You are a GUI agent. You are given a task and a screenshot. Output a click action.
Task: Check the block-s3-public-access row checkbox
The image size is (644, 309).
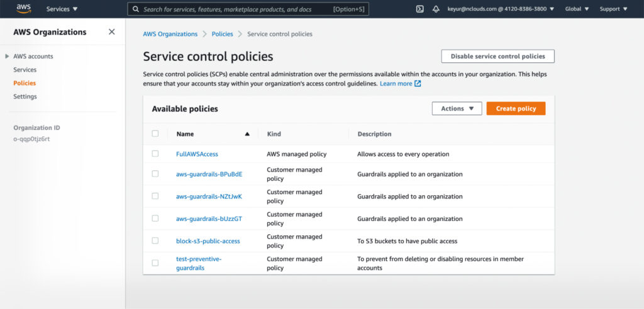coord(155,241)
